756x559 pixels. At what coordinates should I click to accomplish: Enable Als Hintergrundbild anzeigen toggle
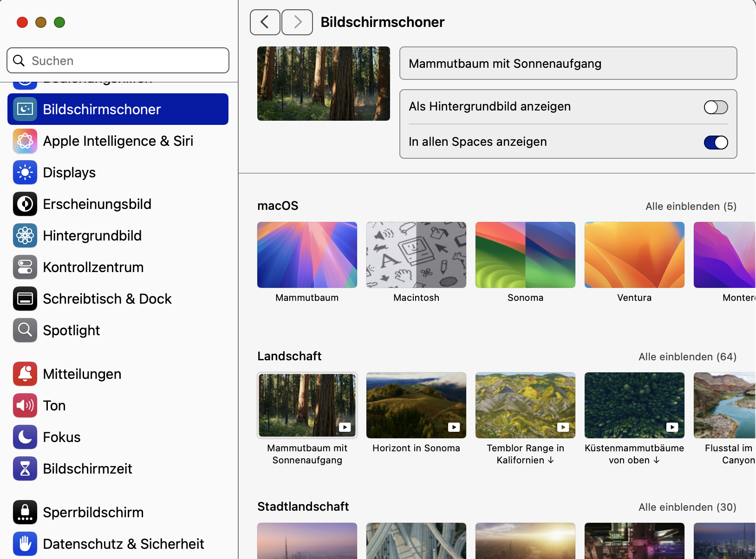(x=716, y=107)
